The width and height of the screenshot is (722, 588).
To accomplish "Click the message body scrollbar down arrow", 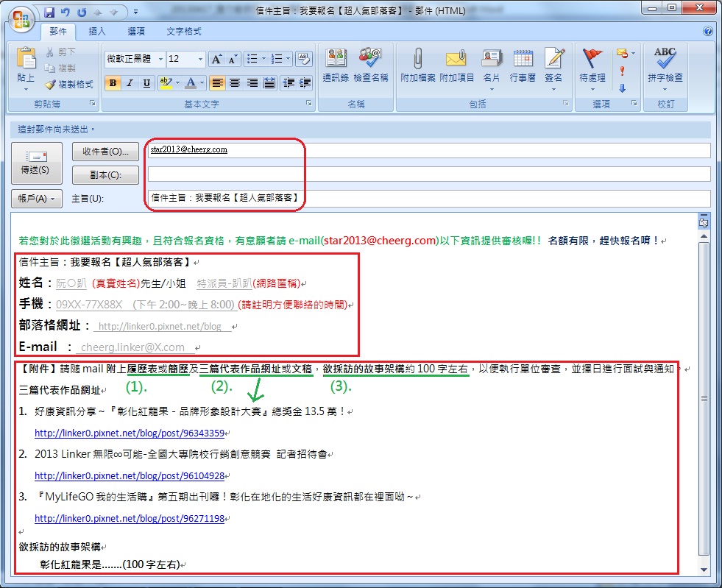I will (x=704, y=570).
